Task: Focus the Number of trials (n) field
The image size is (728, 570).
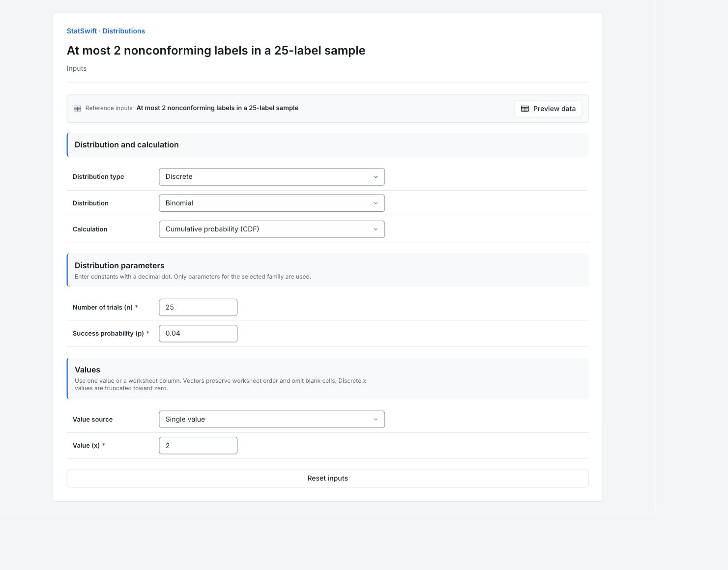Action: (198, 307)
